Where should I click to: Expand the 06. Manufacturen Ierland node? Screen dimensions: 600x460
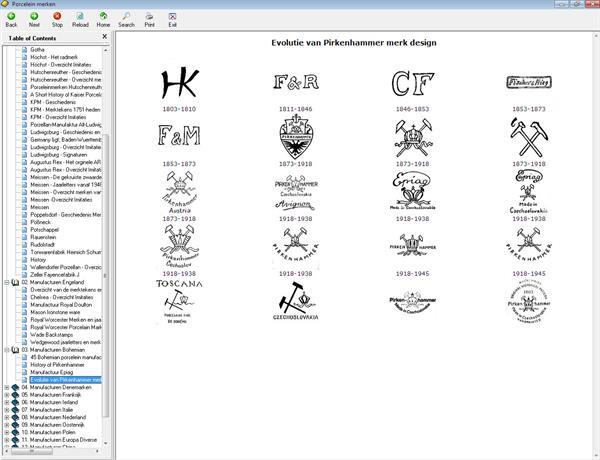pyautogui.click(x=7, y=402)
